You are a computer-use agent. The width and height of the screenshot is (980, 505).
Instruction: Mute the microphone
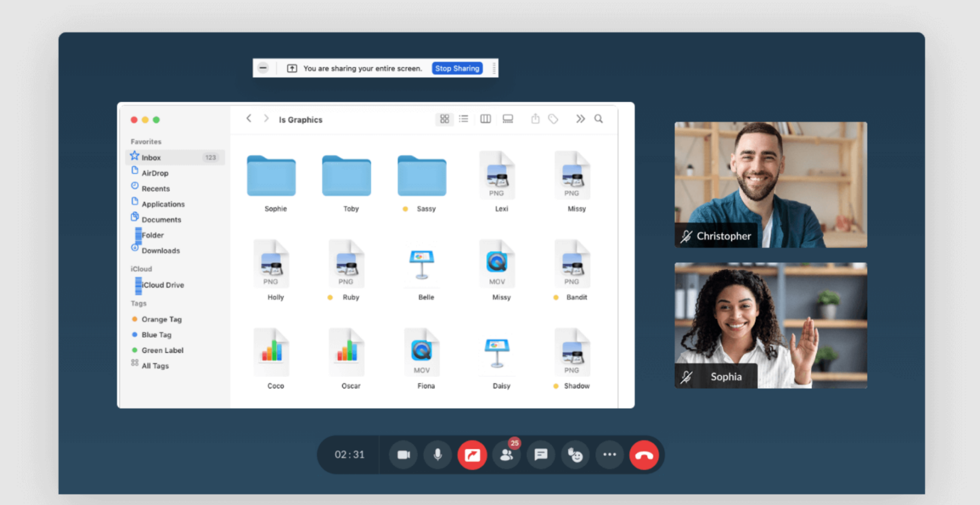[438, 455]
